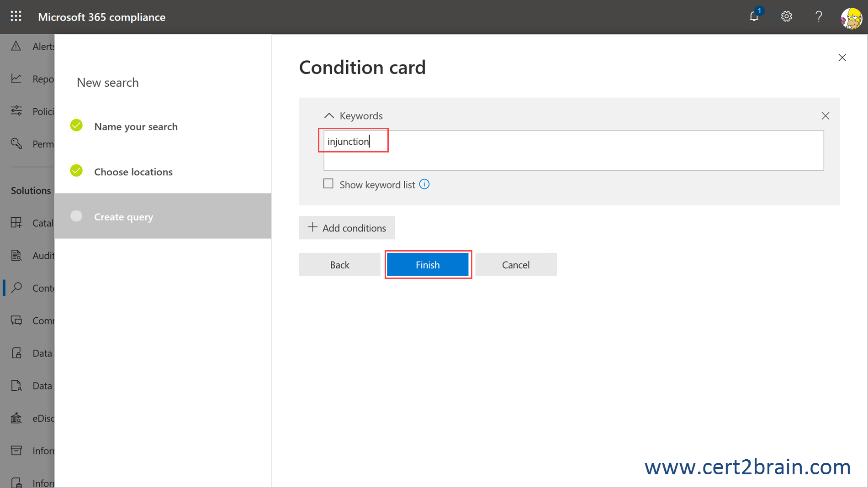This screenshot has height=488, width=868.
Task: Click the help question mark icon
Action: (x=818, y=17)
